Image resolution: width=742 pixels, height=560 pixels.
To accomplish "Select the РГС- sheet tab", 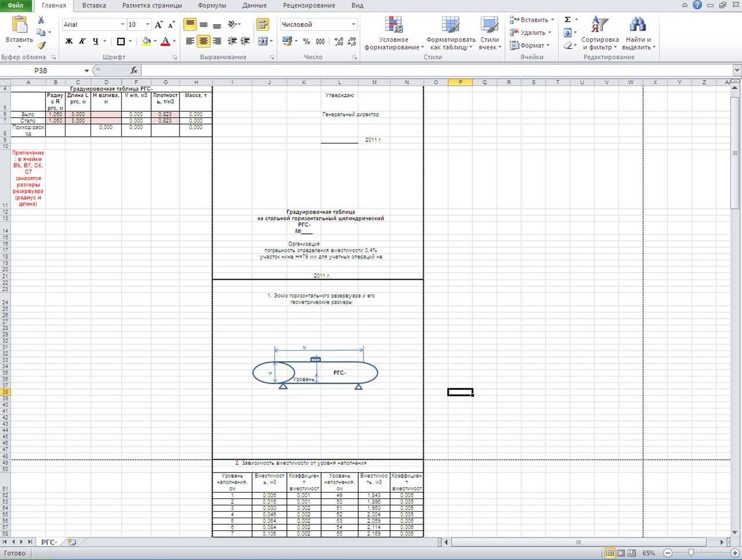I will [49, 542].
